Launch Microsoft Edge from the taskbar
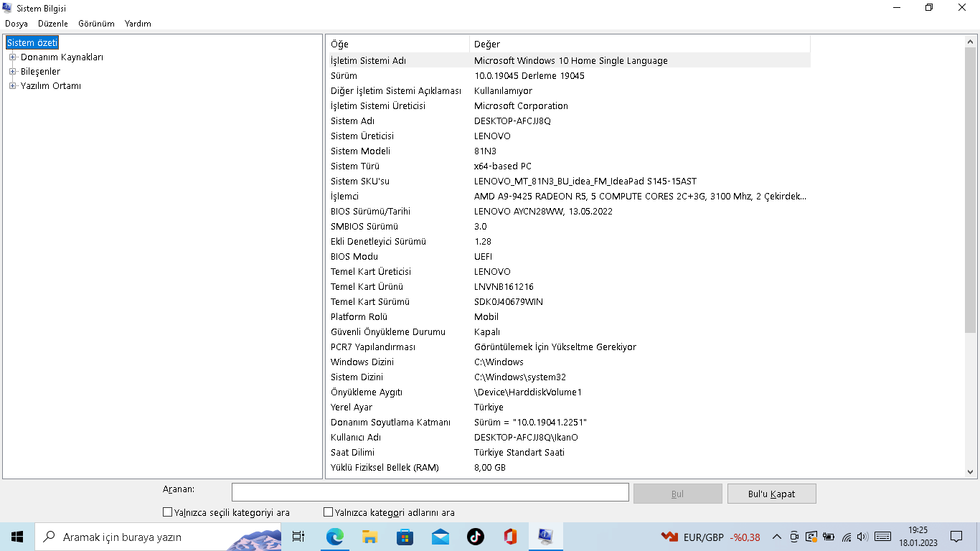The width and height of the screenshot is (980, 551). click(334, 537)
